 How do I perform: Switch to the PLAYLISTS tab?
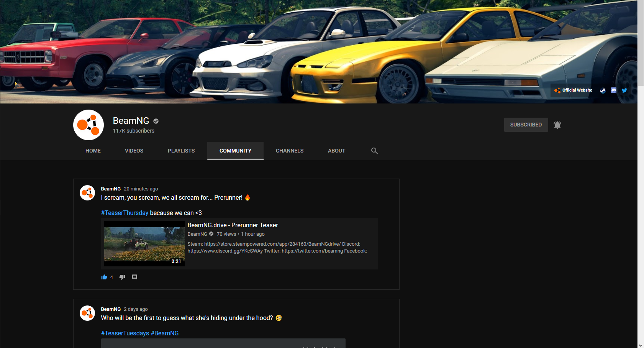click(x=181, y=151)
